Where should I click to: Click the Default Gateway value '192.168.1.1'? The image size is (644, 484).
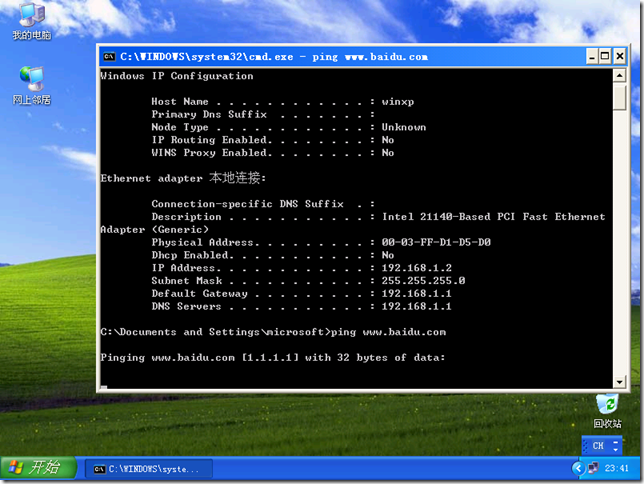[416, 293]
